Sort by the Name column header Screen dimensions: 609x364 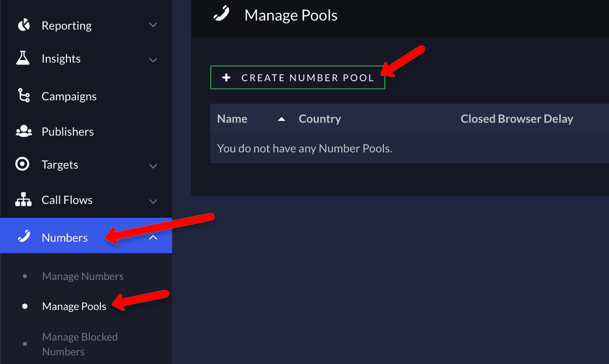(232, 119)
